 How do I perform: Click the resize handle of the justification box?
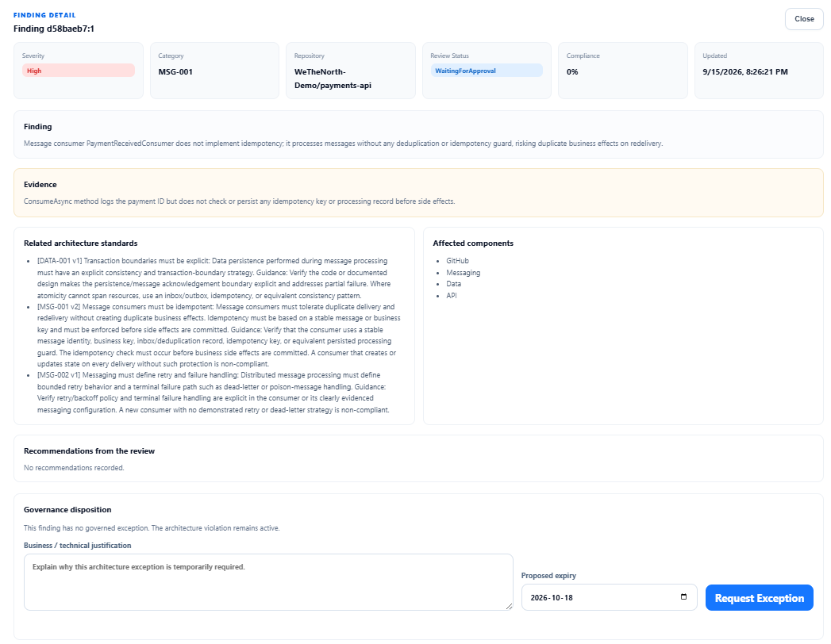(x=510, y=607)
